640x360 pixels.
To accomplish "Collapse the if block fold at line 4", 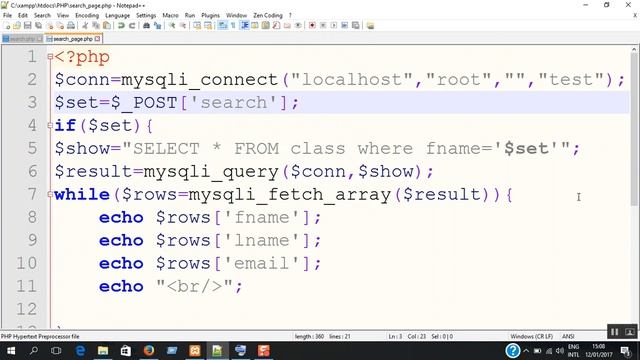I will pos(50,125).
